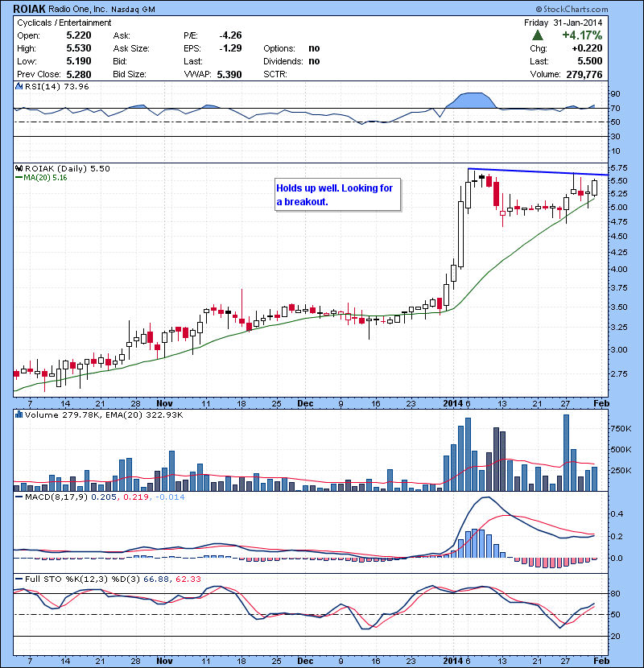Click the date 'Friday 31-Jan-2014'
Viewport: 644px width, 668px height.
563,23
